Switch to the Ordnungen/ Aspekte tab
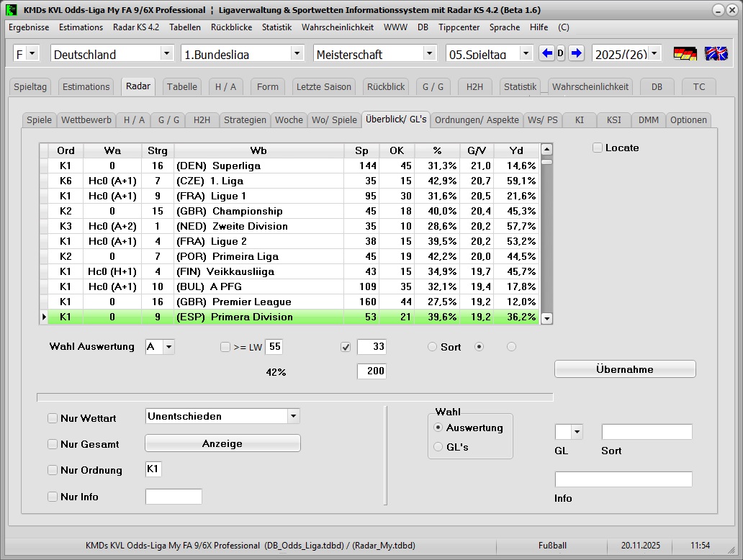743x560 pixels. [x=477, y=119]
